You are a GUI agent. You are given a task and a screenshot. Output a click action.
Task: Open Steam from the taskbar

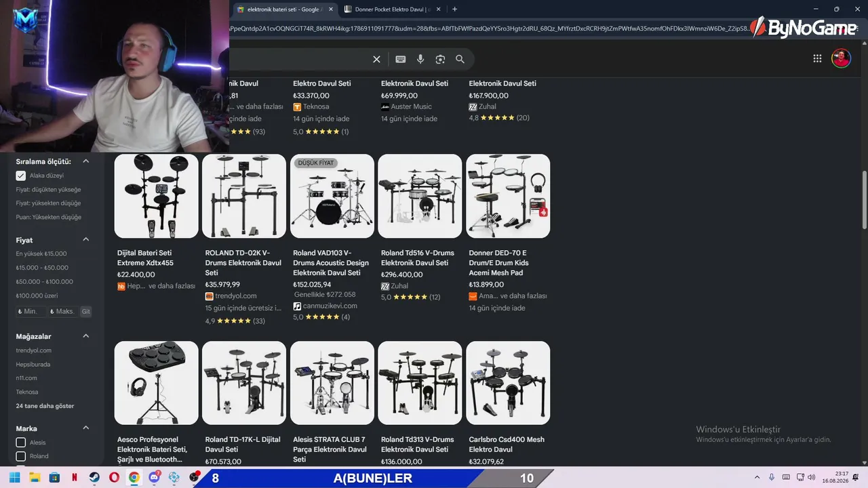tap(94, 478)
